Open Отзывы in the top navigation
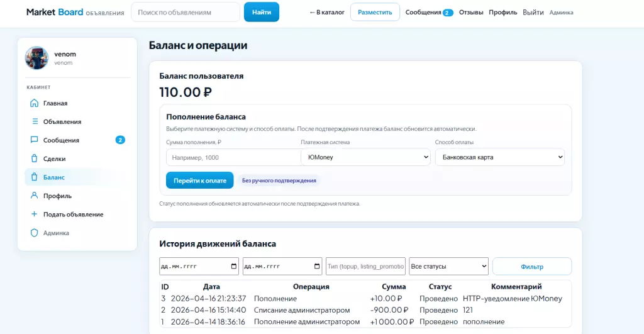This screenshot has height=334, width=644. [471, 13]
